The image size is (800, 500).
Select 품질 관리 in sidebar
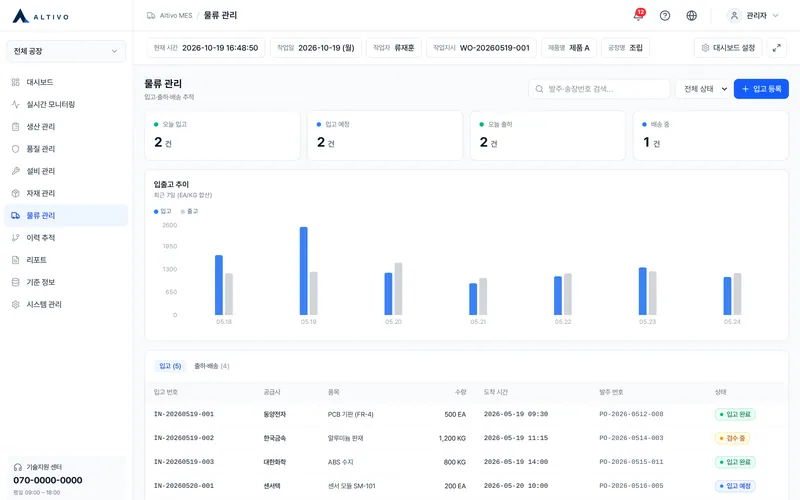66,149
